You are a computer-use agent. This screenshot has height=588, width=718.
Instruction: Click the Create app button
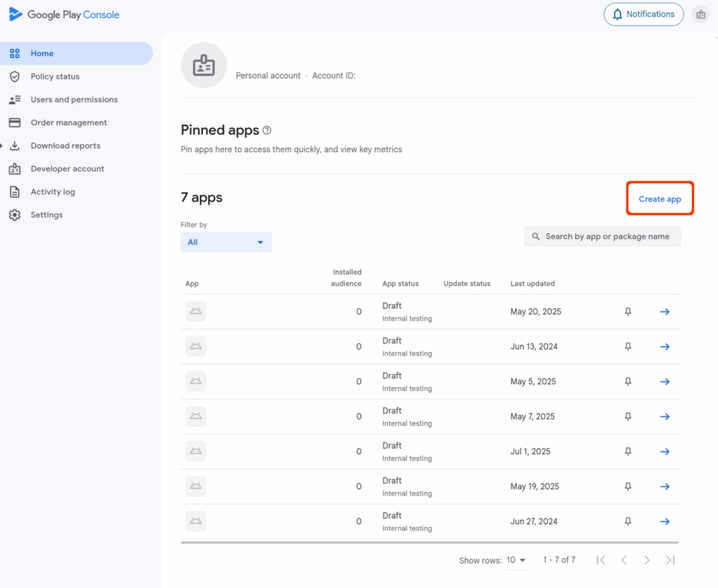660,199
